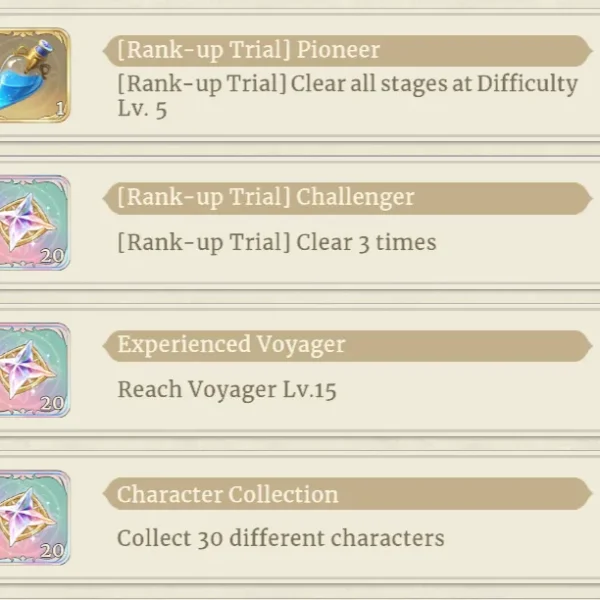600x600 pixels.
Task: Click the right arrow tip of Pioneer banner
Action: pos(587,51)
